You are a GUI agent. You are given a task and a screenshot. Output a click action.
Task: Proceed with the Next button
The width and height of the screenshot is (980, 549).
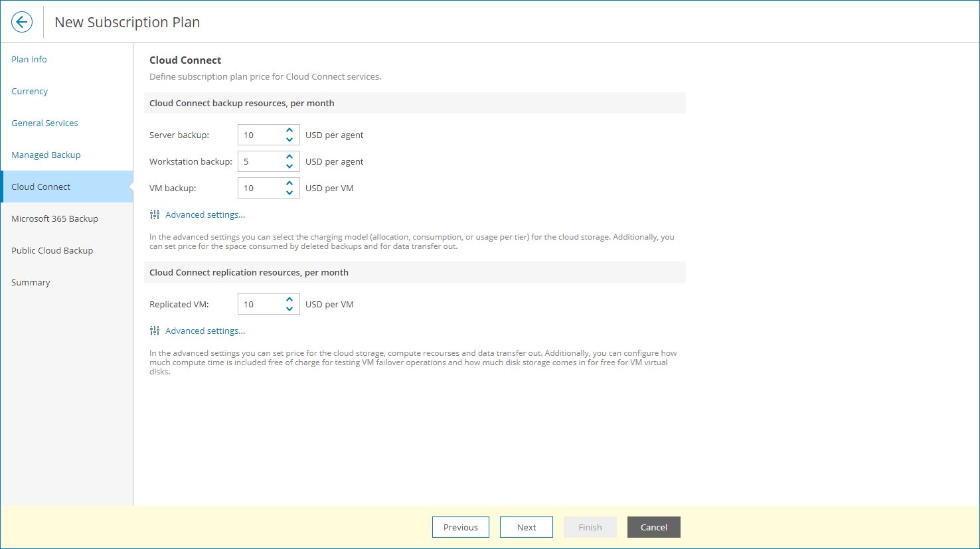[527, 527]
